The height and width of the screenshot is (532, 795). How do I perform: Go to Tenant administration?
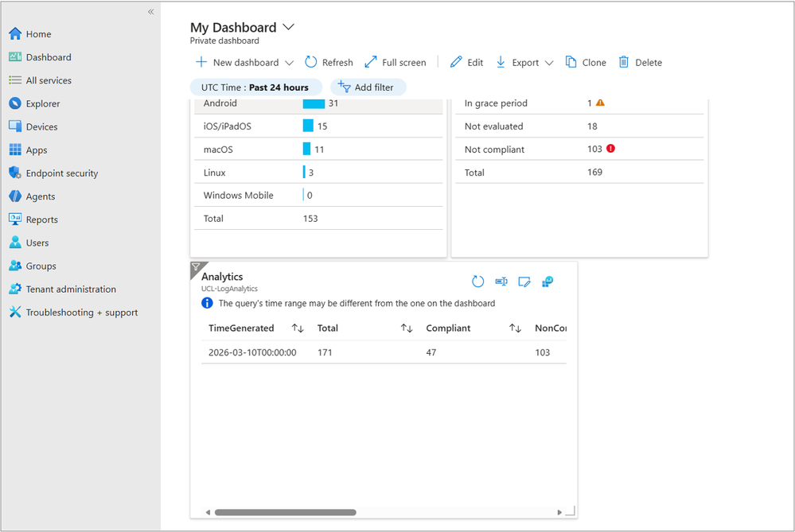click(71, 289)
